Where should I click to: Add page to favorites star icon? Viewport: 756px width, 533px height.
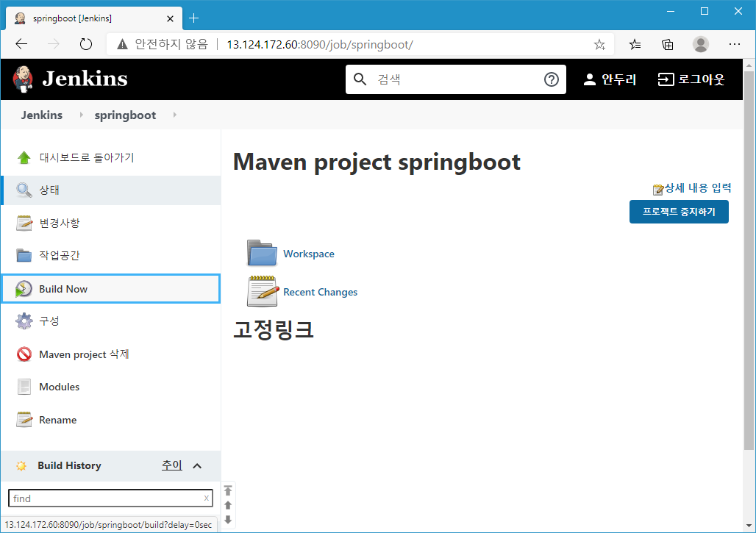(x=599, y=45)
